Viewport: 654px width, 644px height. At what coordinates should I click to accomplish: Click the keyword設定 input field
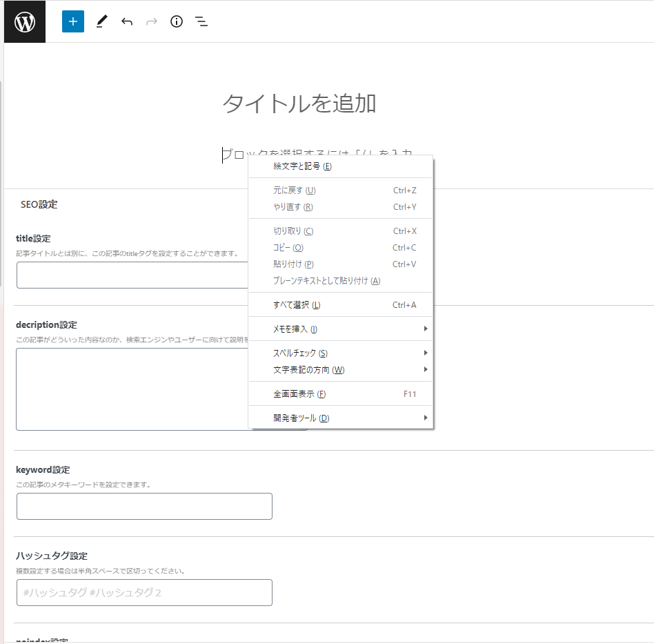coord(144,506)
